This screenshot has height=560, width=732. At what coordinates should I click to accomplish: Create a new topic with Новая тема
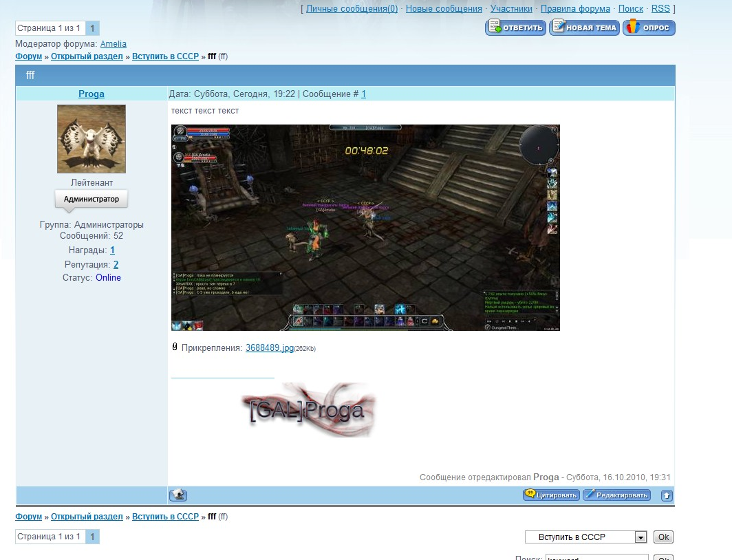click(584, 28)
